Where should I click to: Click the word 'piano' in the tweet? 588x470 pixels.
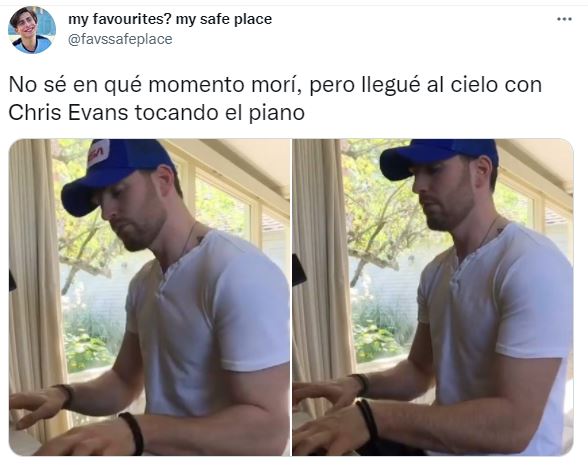click(x=277, y=113)
